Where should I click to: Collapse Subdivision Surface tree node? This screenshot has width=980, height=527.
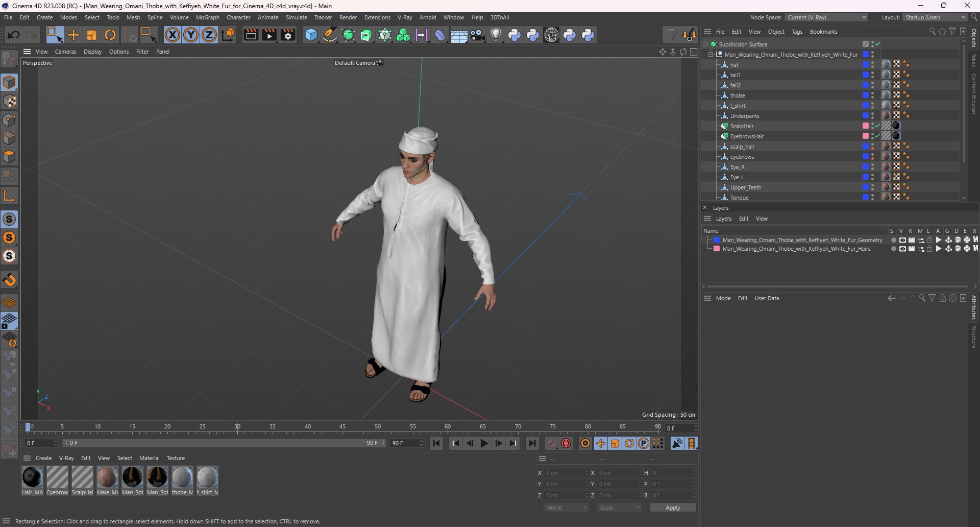tap(705, 44)
